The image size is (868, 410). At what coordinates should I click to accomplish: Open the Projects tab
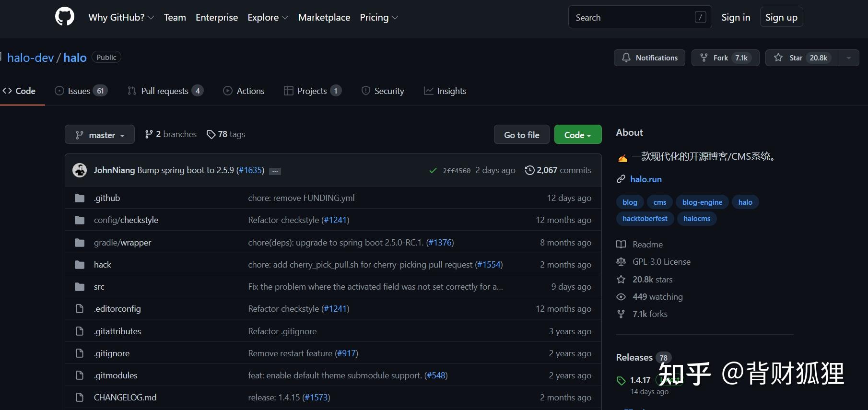pos(313,91)
